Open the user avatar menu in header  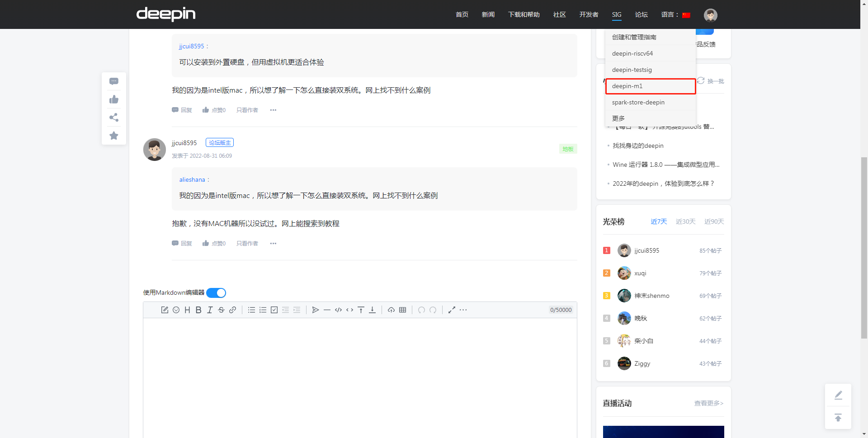(x=711, y=15)
